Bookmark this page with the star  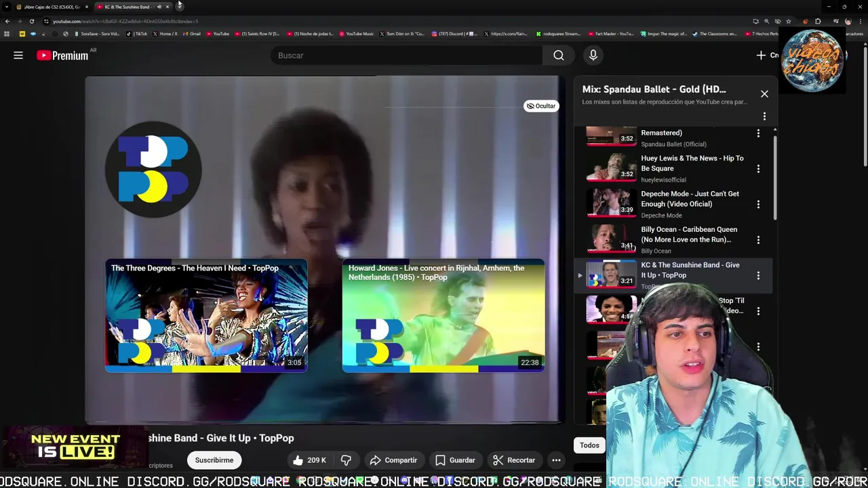tap(788, 21)
